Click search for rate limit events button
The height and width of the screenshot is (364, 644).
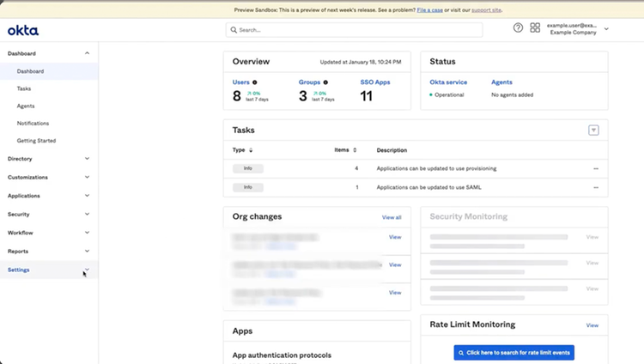(513, 353)
